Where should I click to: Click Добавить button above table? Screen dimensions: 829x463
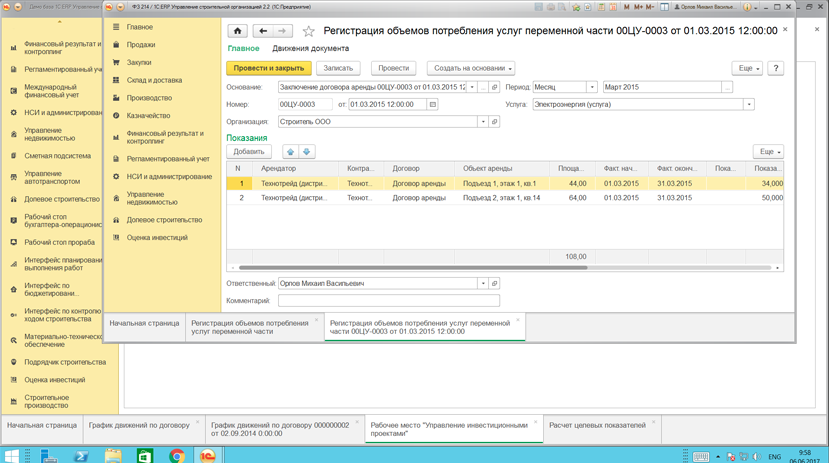[248, 152]
